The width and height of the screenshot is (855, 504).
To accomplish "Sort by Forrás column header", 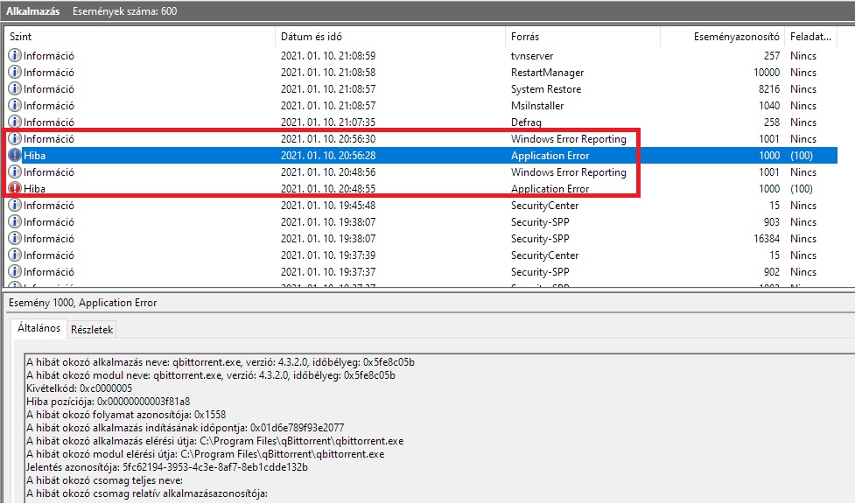I will (x=583, y=37).
